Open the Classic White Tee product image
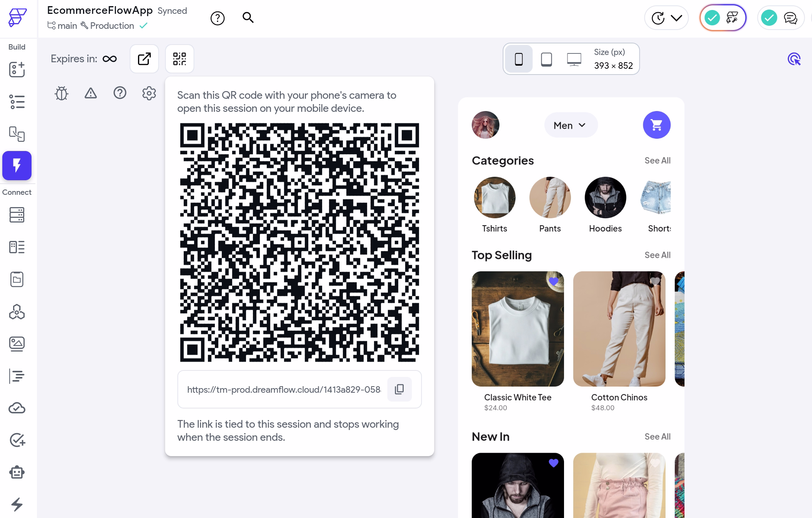812x518 pixels. click(x=518, y=329)
